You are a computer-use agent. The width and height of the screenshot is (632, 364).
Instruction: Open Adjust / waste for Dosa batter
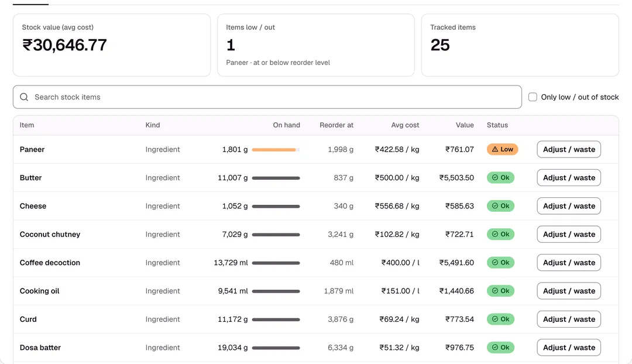point(569,347)
